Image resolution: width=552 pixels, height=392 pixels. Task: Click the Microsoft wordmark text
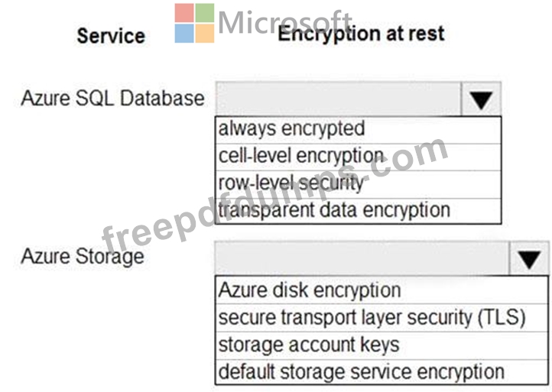pos(284,22)
